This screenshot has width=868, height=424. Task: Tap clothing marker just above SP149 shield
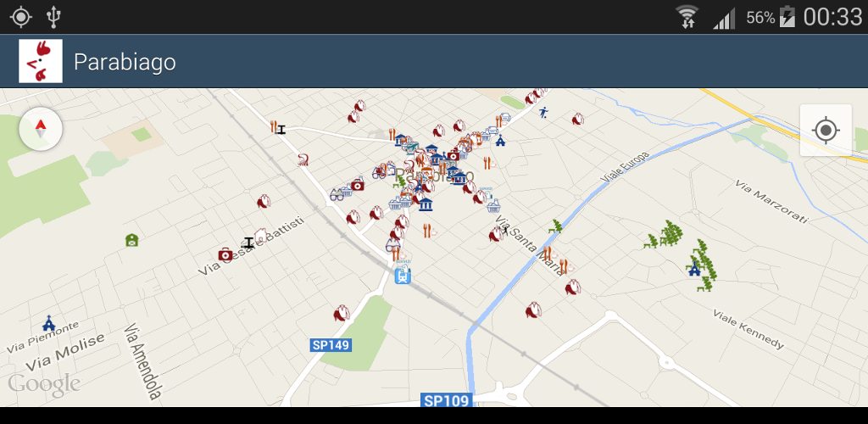[x=342, y=313]
